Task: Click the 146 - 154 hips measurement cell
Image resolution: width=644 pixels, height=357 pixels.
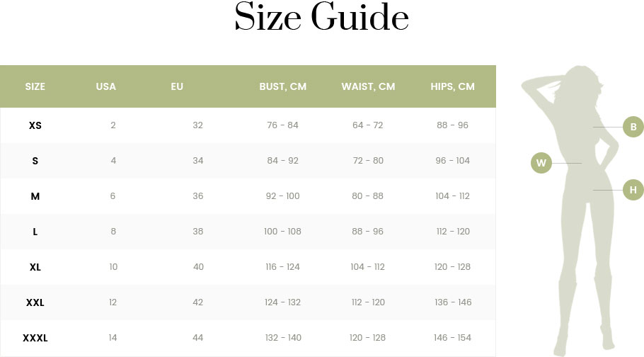Action: 453,338
